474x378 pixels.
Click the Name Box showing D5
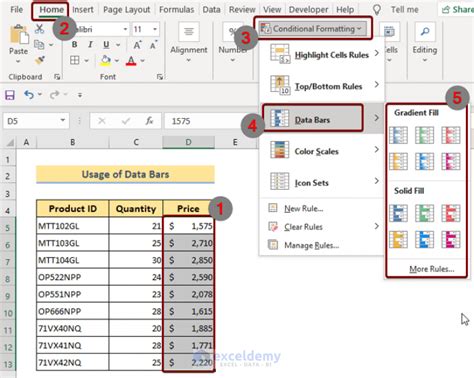36,121
